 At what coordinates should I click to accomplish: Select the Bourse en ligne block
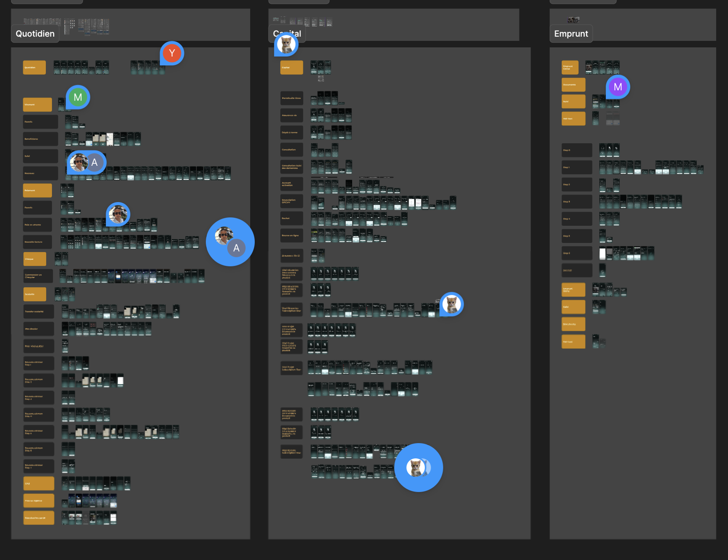292,236
